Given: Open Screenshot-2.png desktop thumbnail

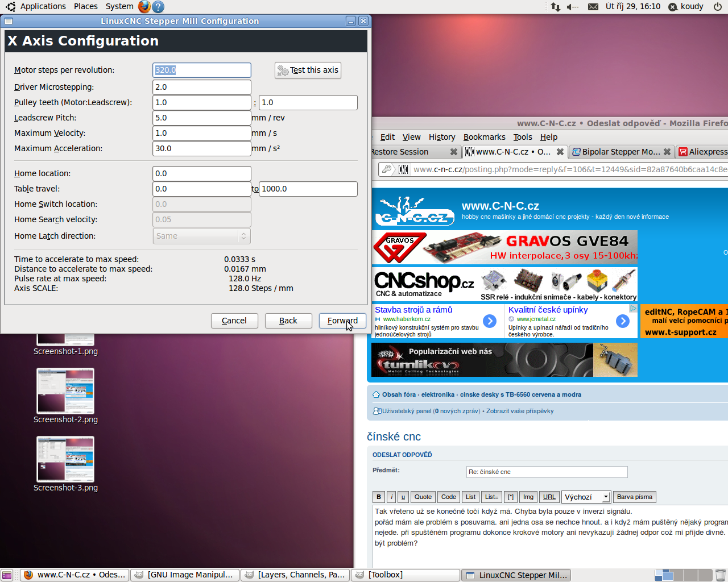Looking at the screenshot, I should point(65,391).
